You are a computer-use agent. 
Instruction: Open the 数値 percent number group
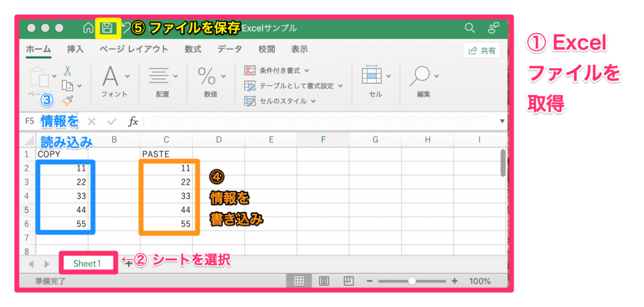click(x=207, y=76)
